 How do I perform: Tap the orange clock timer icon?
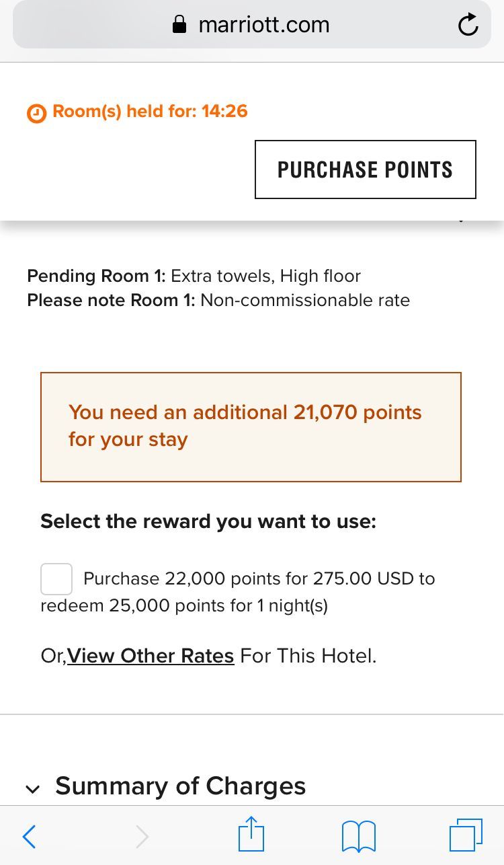(36, 113)
